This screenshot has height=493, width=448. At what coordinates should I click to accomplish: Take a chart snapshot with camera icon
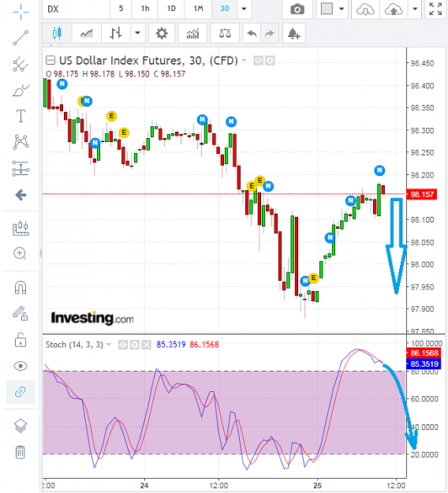297,9
